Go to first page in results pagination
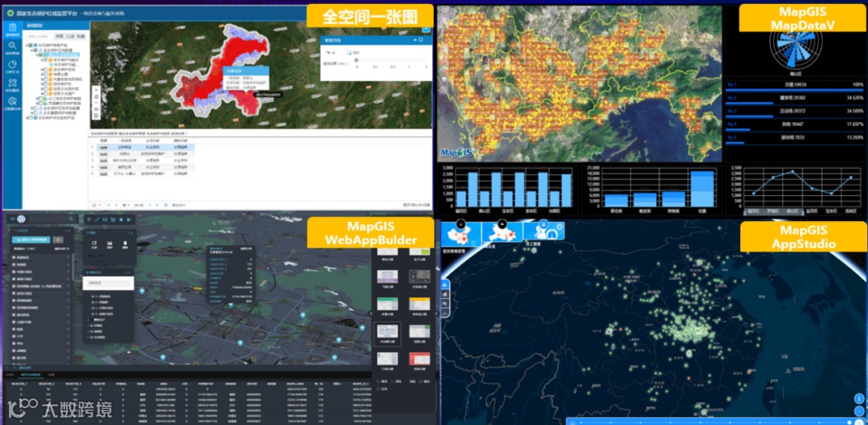Screen dimensions: 868x425 [x=108, y=205]
